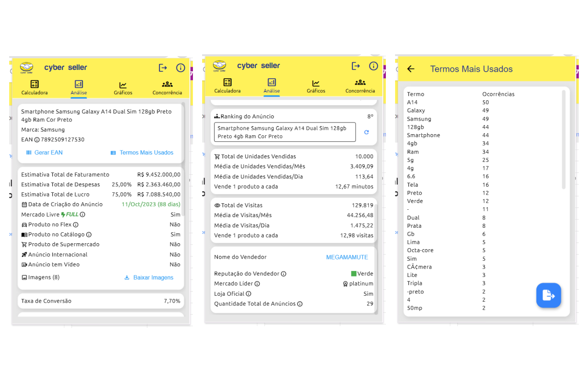Viewport: 588px width, 368px height.
Task: Click info icon beside Loja Oficial
Action: coord(249,294)
